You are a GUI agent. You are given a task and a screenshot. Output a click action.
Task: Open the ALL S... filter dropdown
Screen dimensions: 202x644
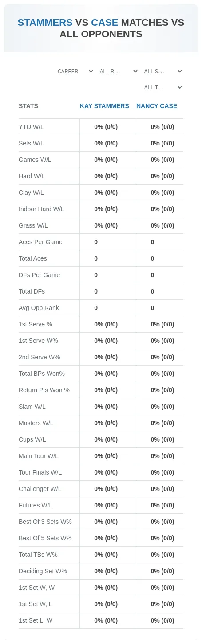click(163, 71)
